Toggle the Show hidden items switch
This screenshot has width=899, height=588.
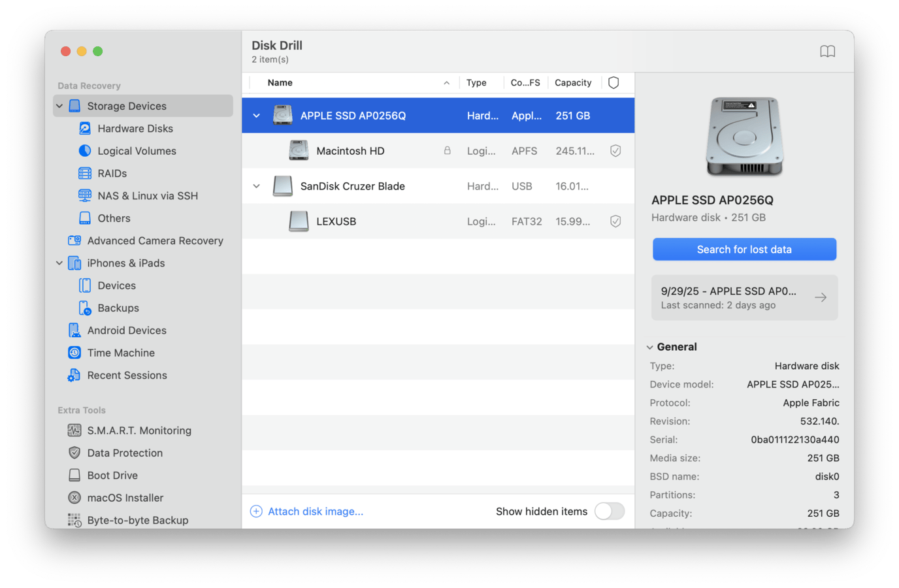click(x=609, y=512)
